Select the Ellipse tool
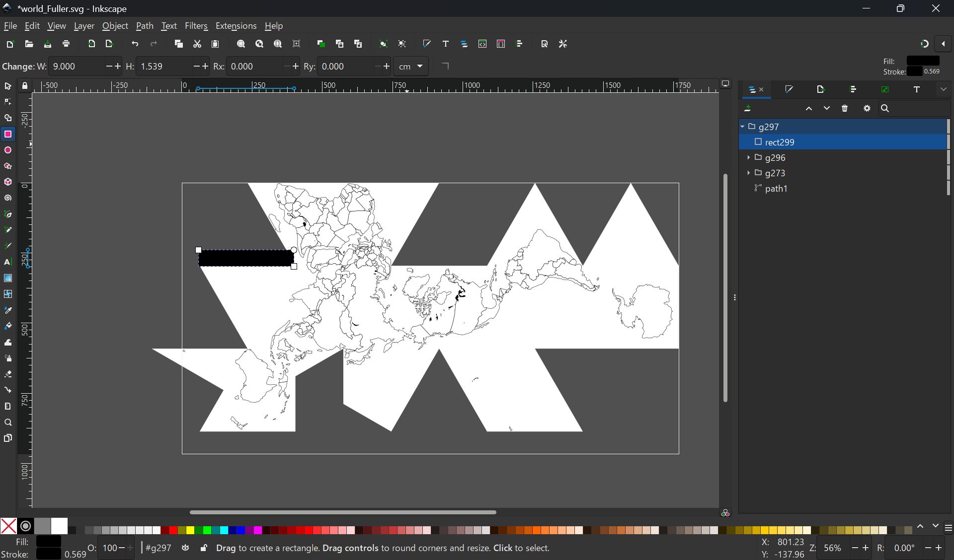Image resolution: width=954 pixels, height=560 pixels. (7, 150)
